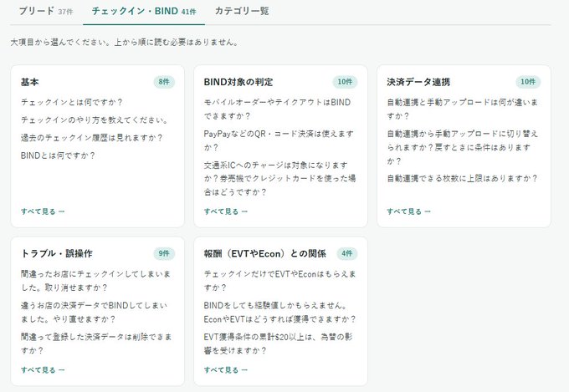
Task: Click the 9件 badge on トラブル・誤操作 card
Action: pos(164,253)
